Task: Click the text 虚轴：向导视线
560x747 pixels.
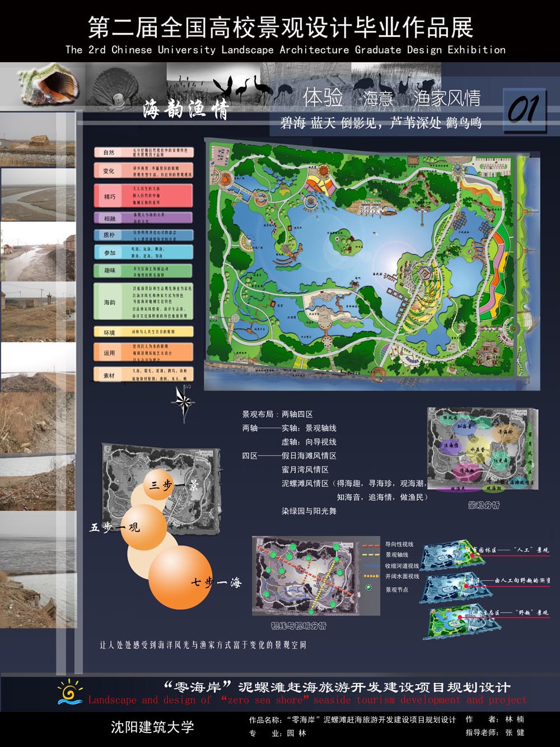Action: click(x=309, y=442)
